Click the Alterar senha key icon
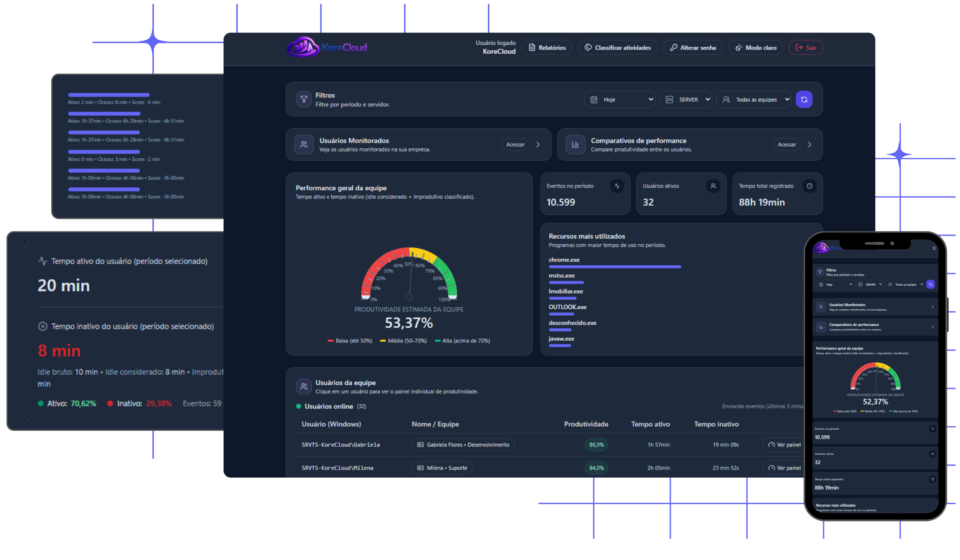 point(674,47)
